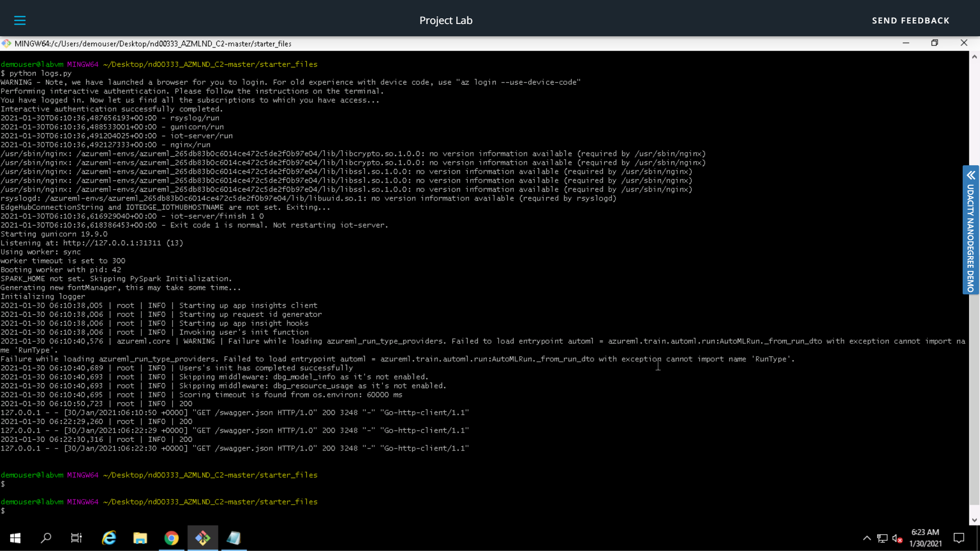Open the hamburger navigation menu

pos(20,20)
